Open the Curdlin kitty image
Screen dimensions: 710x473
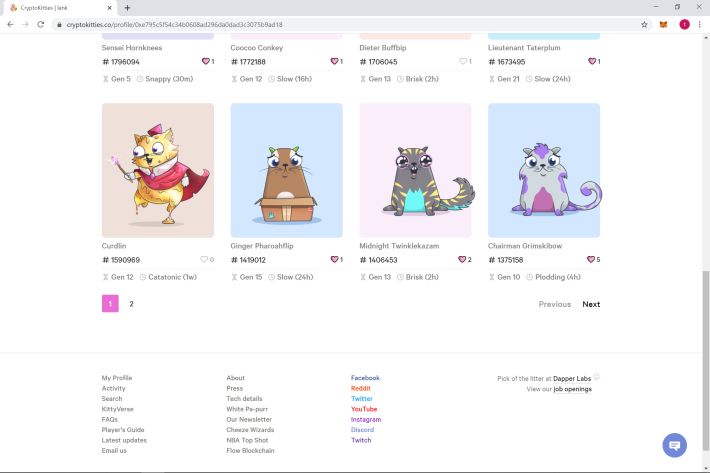tap(158, 170)
